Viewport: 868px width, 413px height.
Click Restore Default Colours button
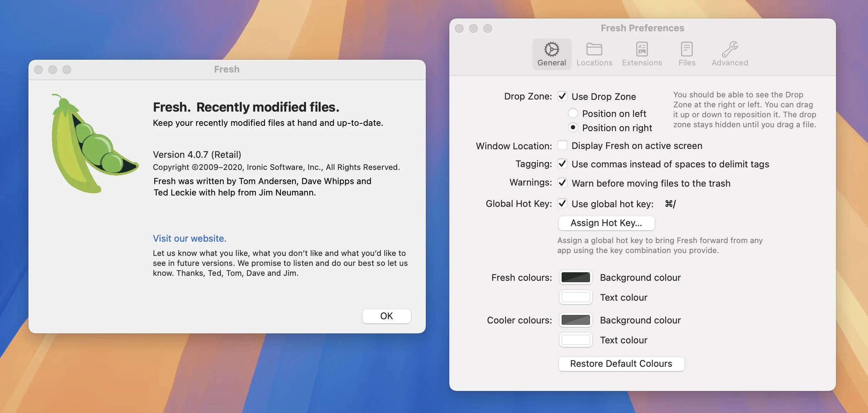(621, 364)
